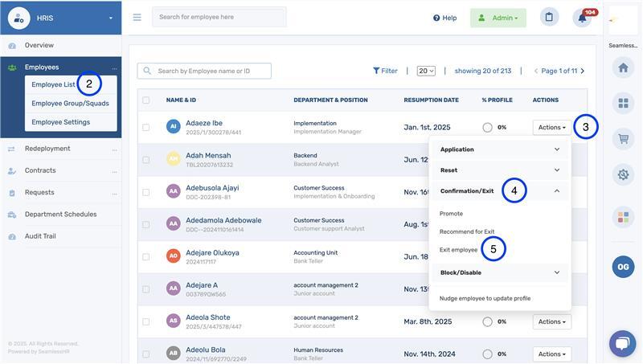This screenshot has height=364, width=643.
Task: Select Exit employee from the menu
Action: (x=458, y=250)
